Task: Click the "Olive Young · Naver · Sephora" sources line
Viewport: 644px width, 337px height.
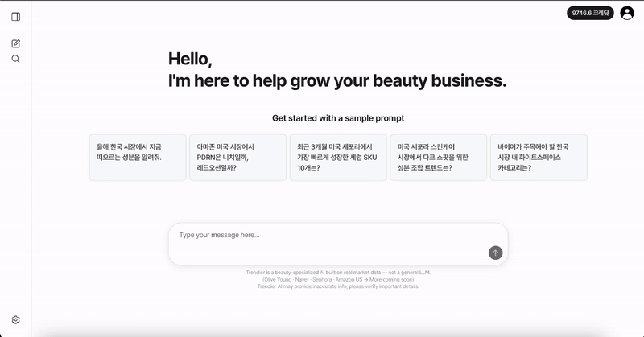Action: [338, 279]
